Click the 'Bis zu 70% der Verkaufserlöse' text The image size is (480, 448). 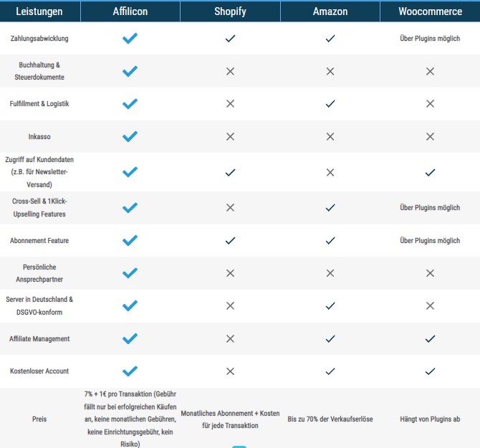pyautogui.click(x=330, y=419)
